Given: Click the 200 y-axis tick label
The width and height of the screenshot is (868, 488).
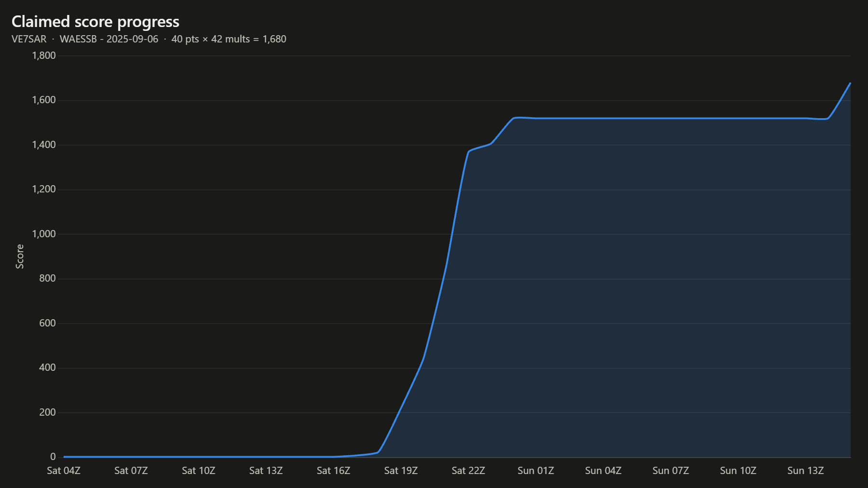Looking at the screenshot, I should (x=47, y=412).
